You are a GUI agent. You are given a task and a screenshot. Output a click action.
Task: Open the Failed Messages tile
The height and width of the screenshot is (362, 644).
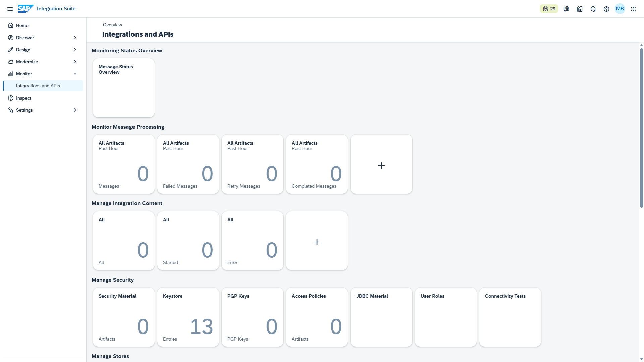click(188, 164)
